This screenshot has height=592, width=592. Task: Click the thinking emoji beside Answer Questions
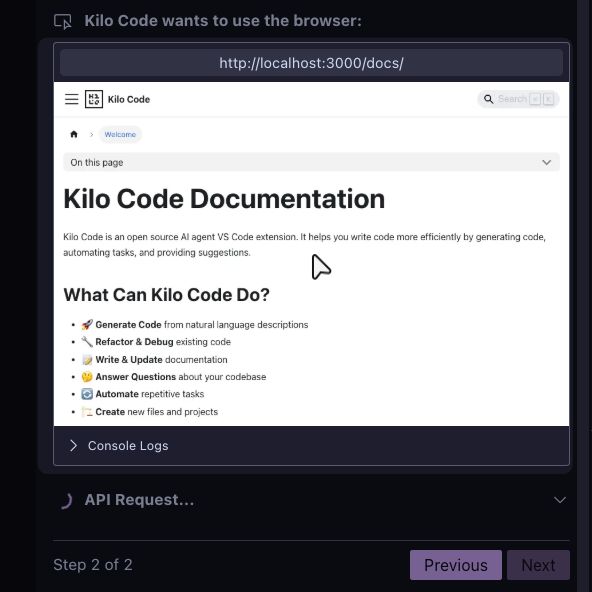point(87,377)
